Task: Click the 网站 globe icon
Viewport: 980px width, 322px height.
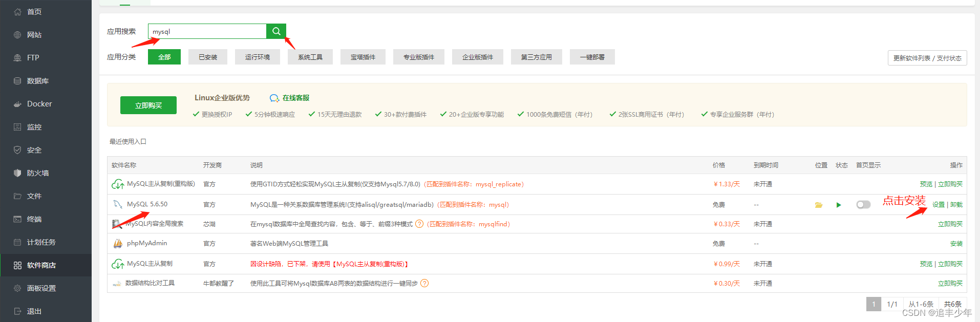Action: [x=17, y=35]
